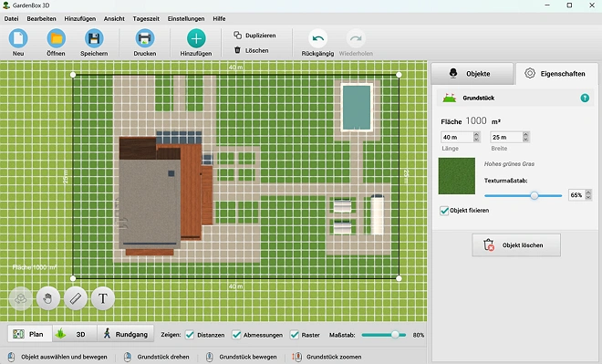Open the Tageszeit menu
This screenshot has height=364, width=602.
[x=146, y=18]
